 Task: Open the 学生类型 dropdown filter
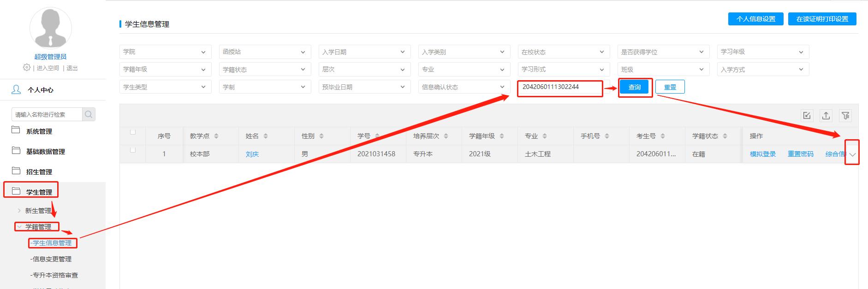(165, 87)
